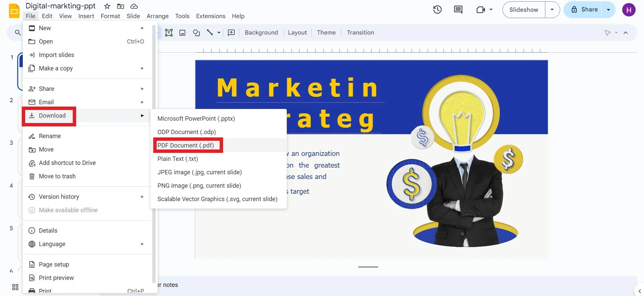Open version history clock icon
The width and height of the screenshot is (644, 296).
[437, 10]
